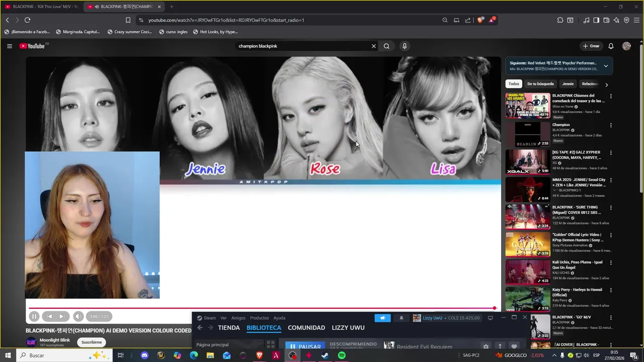The height and width of the screenshot is (362, 644).
Task: Open options for 'Golden' lyric video
Action: 611,235
